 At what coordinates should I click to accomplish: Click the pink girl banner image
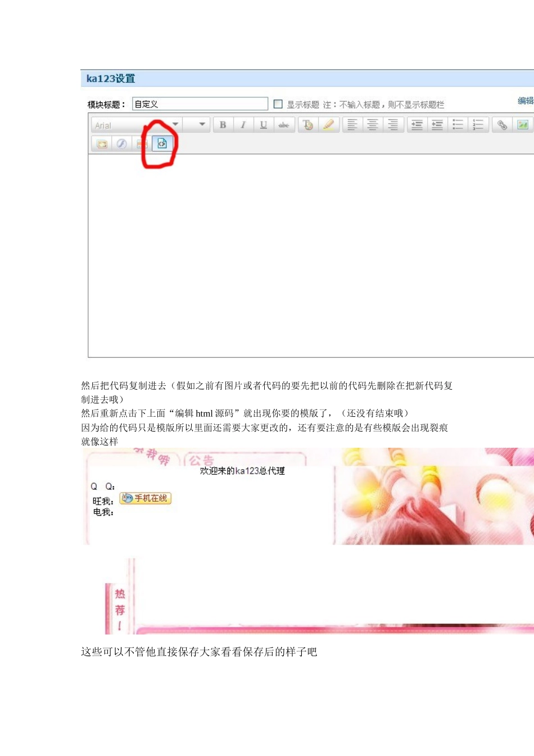coord(434,497)
